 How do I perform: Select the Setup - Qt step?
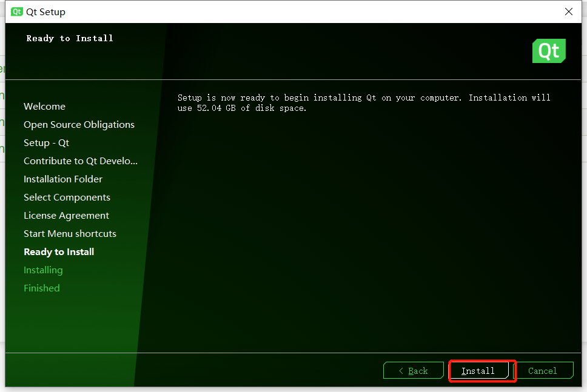(47, 143)
